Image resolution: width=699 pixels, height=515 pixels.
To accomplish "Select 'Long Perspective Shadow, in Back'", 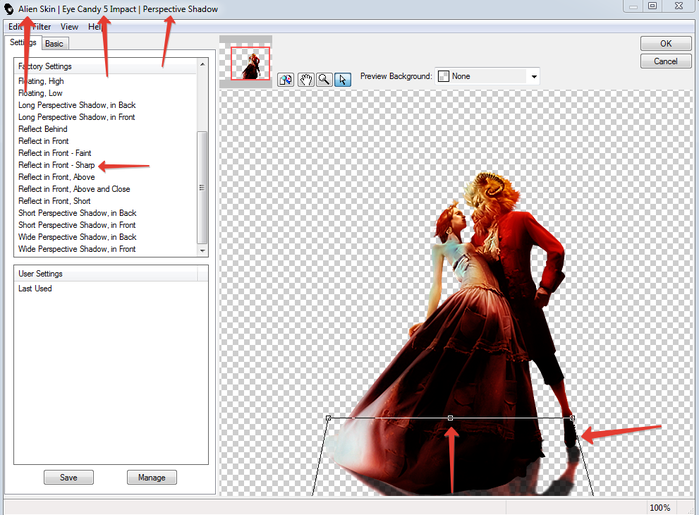I will click(x=77, y=105).
